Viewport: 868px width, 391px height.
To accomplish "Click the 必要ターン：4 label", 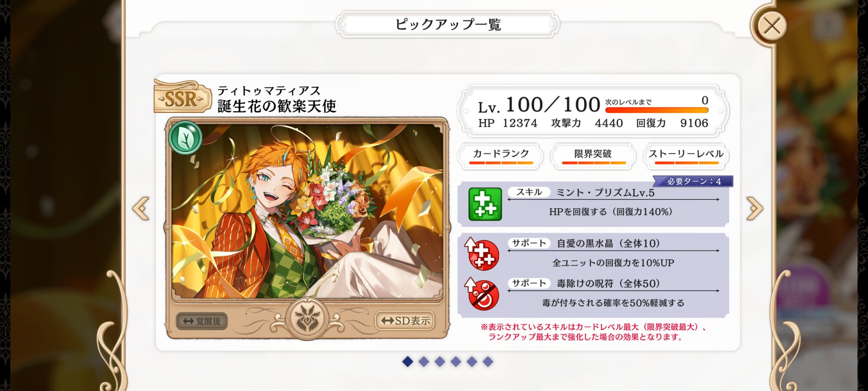I will pos(693,181).
